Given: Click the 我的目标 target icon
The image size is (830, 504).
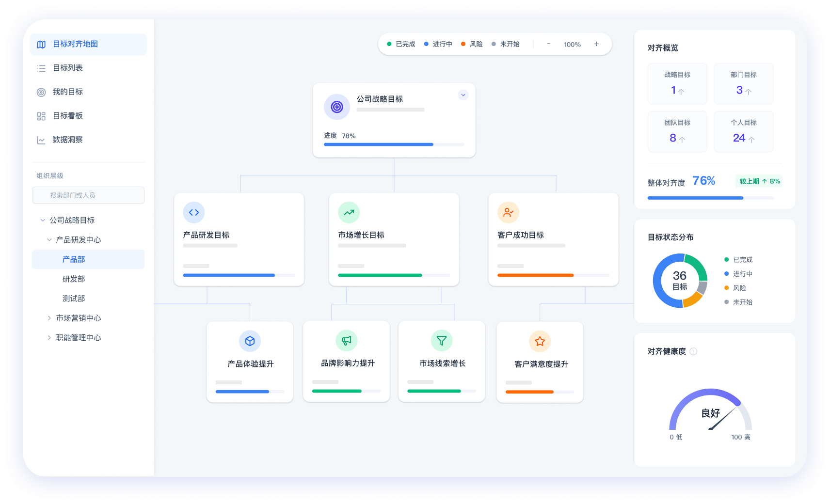Looking at the screenshot, I should [41, 92].
